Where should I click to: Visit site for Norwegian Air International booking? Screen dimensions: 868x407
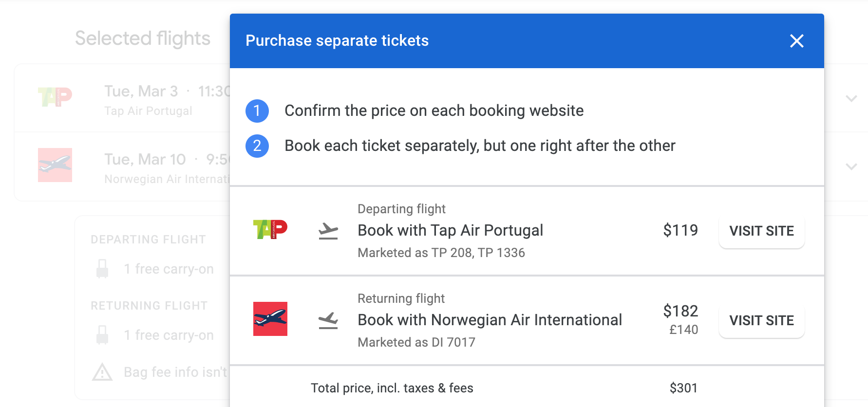pos(761,320)
